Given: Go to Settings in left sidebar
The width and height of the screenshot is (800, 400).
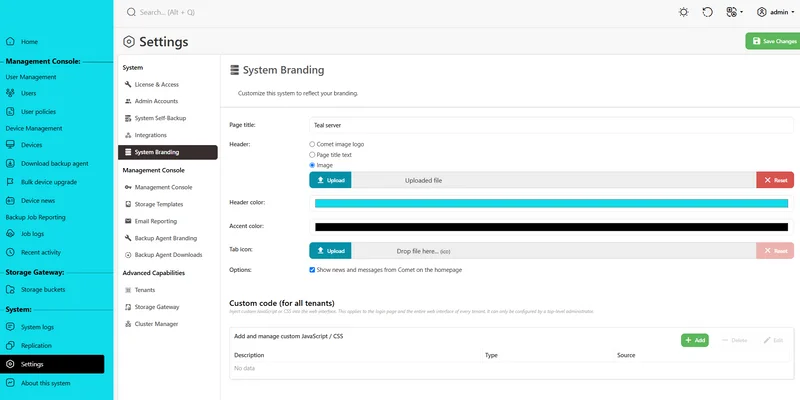Looking at the screenshot, I should tap(52, 364).
